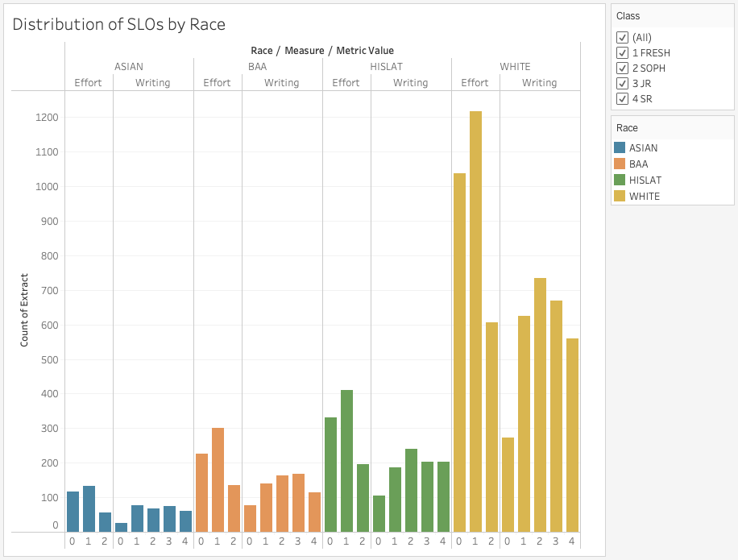The image size is (738, 560).
Task: Select the shortest ASIAN Writing bar
Action: click(121, 527)
